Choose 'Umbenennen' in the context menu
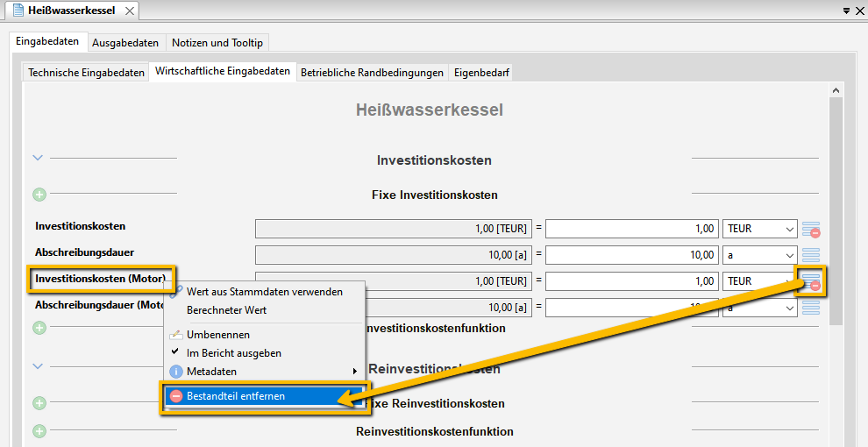Image resolution: width=868 pixels, height=447 pixels. point(217,335)
